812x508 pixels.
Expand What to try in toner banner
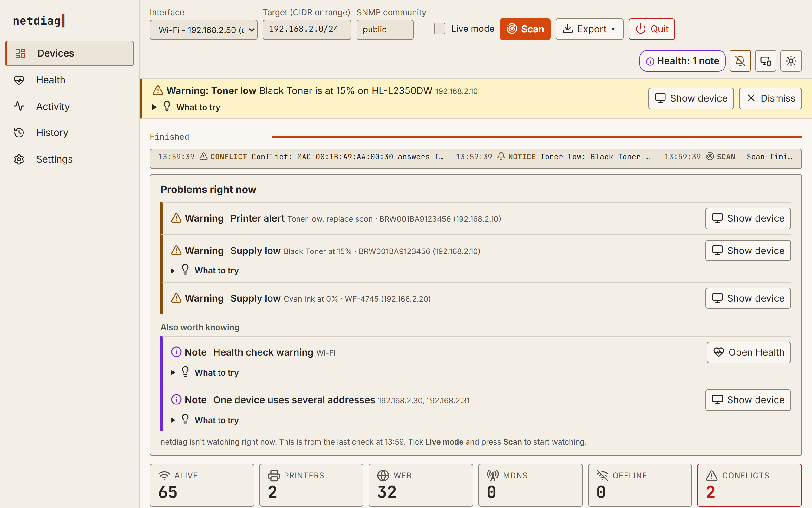click(187, 107)
